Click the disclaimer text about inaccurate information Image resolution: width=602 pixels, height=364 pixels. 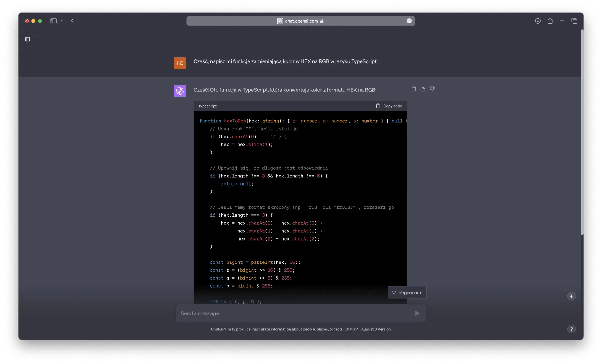click(x=277, y=329)
